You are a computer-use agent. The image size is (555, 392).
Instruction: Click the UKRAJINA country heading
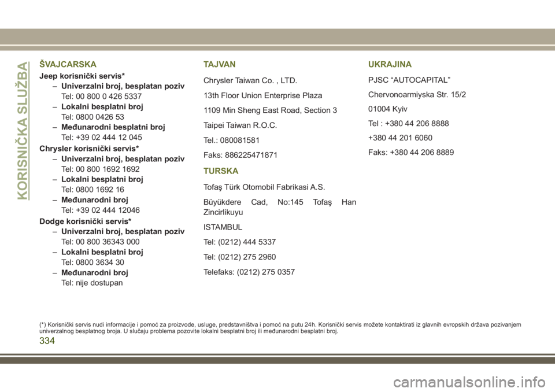pos(390,64)
